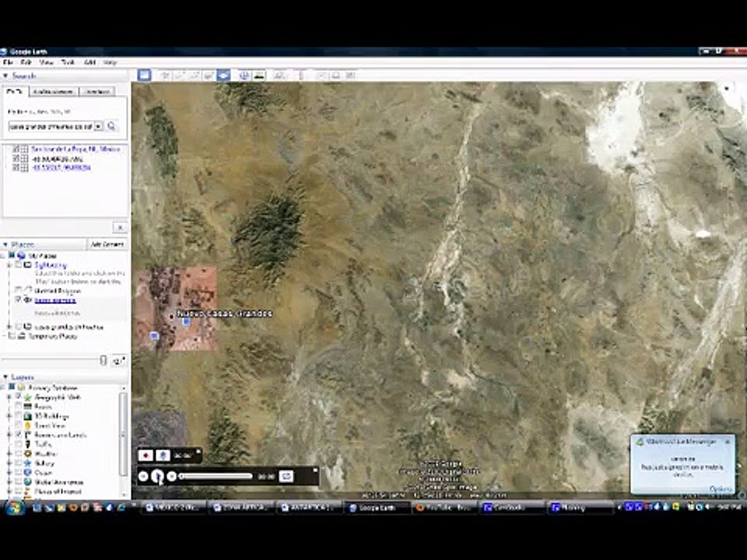Screen dimensions: 747x560
Task: Expand the 3D Buildings layer
Action: (9, 415)
